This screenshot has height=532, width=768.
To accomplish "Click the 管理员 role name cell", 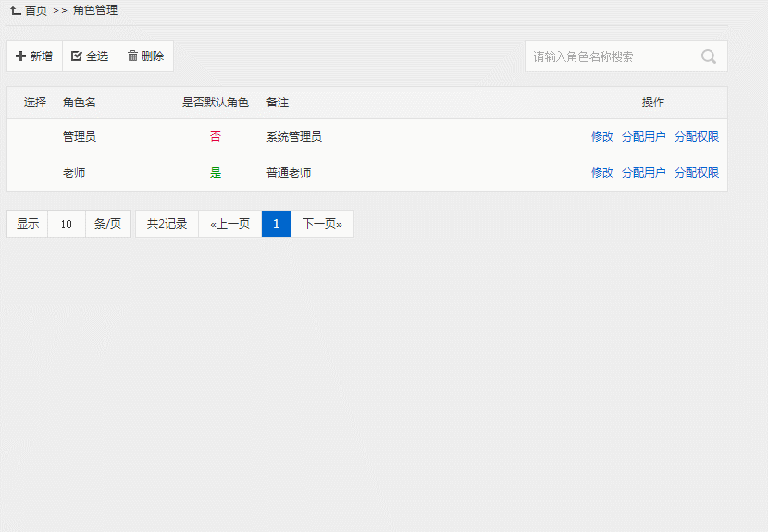I will point(80,137).
